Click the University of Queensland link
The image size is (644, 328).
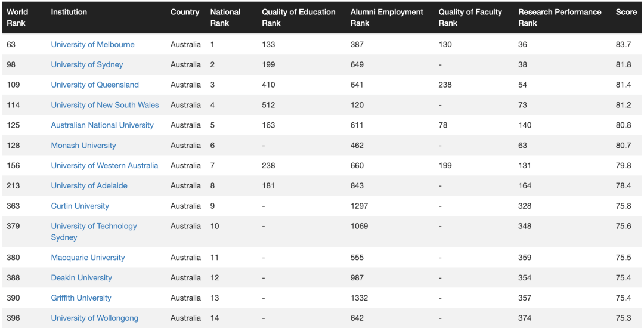[x=95, y=85]
